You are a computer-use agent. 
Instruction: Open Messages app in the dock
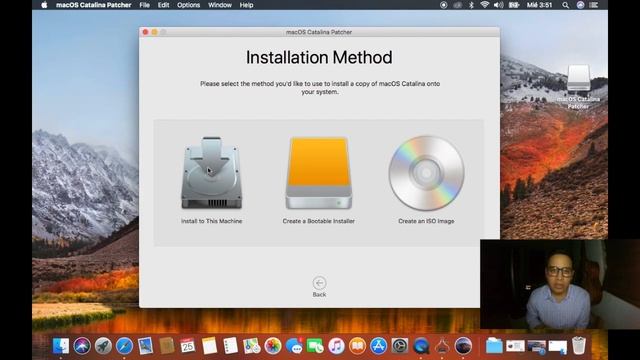coord(294,346)
